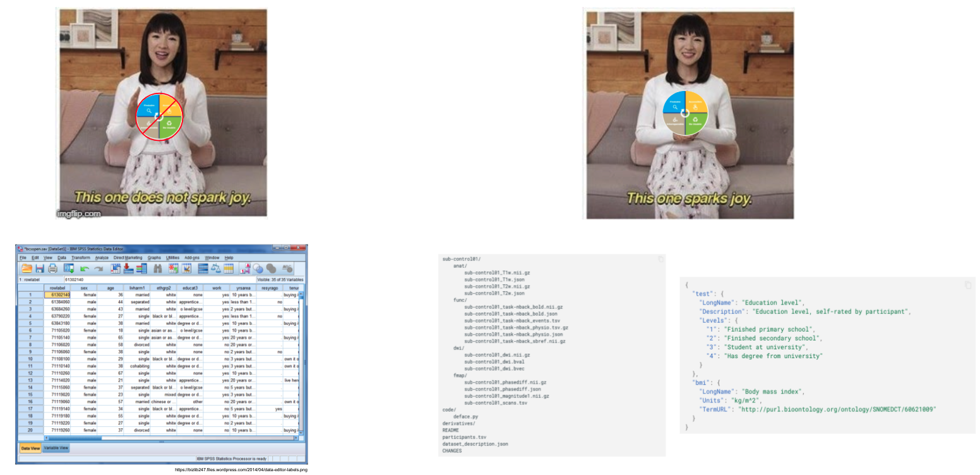Viewport: 980px width, 475px height.
Task: Copy the JSON code block via copy icon
Action: 969,286
